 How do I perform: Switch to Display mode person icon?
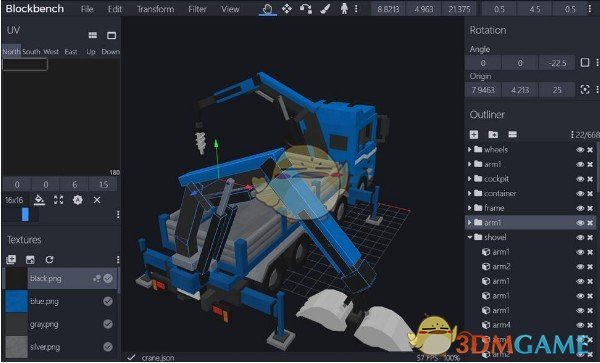coord(344,9)
